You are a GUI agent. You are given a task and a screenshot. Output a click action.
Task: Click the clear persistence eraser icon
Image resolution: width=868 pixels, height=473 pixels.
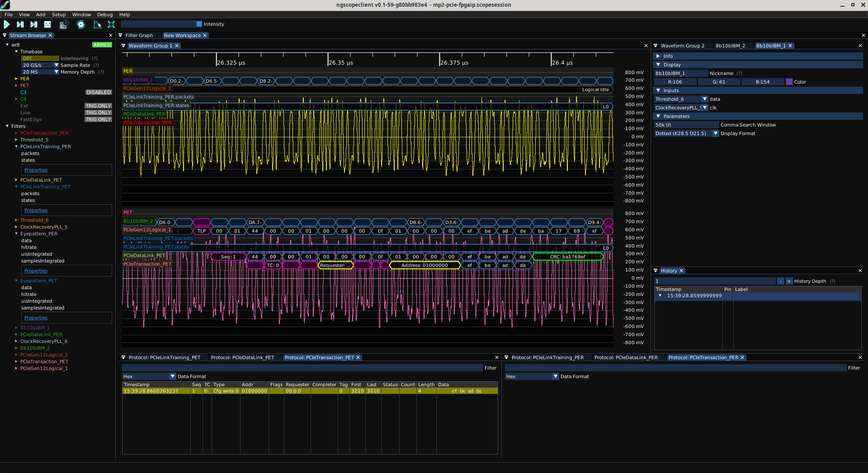97,24
